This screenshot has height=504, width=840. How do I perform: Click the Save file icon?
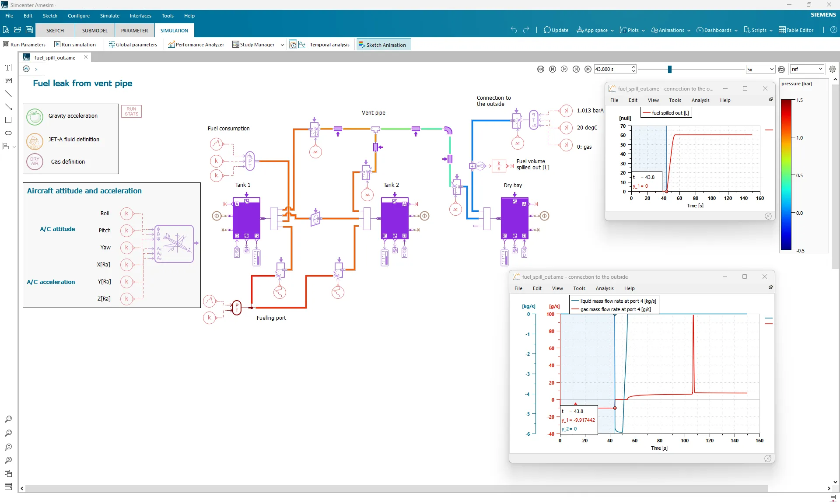[29, 30]
